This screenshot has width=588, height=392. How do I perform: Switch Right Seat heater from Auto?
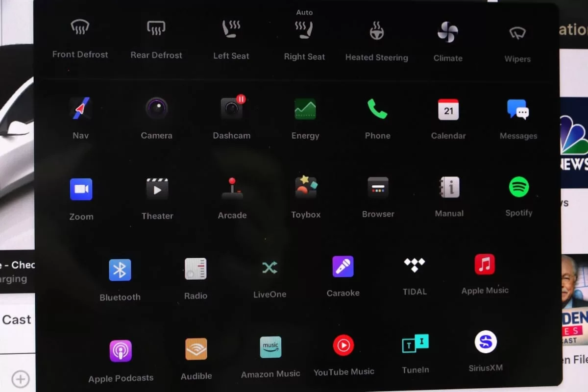click(x=304, y=30)
